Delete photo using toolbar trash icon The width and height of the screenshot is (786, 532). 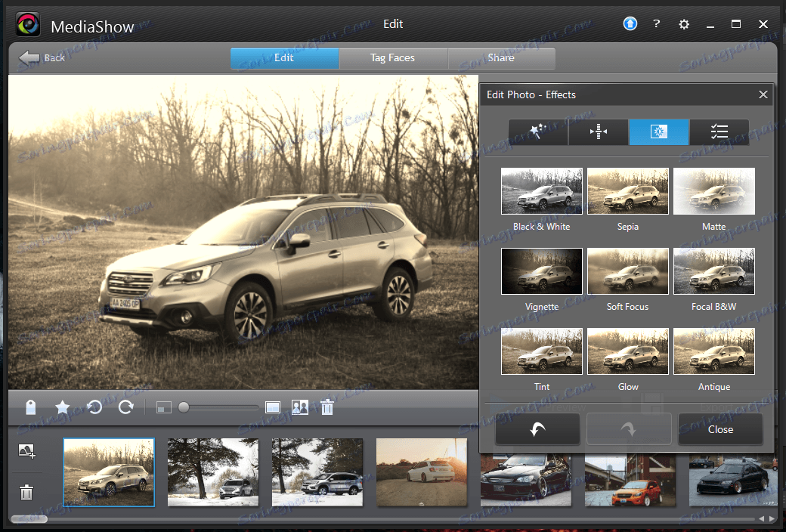click(326, 407)
